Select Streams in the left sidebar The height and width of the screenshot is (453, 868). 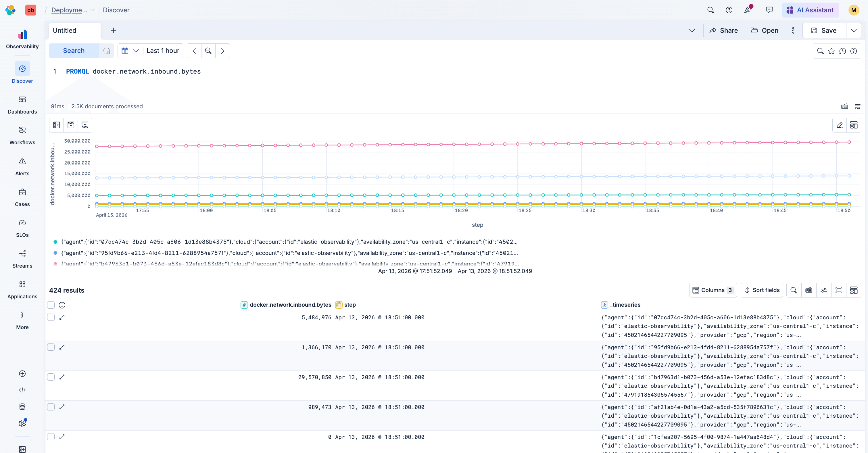22,258
